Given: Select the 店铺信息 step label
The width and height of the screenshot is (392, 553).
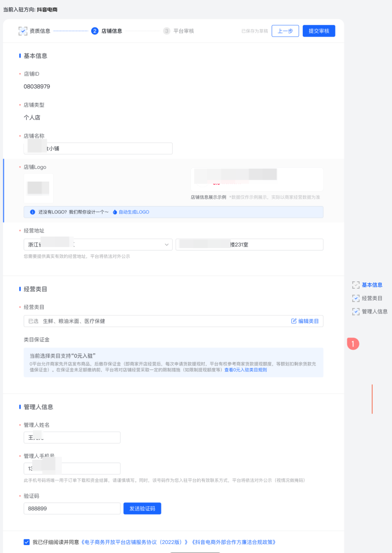Looking at the screenshot, I should pyautogui.click(x=112, y=31).
